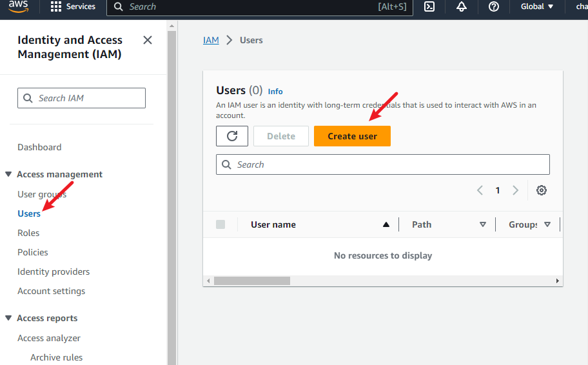The height and width of the screenshot is (365, 588).
Task: Click the Users breadcrumb text
Action: pyautogui.click(x=251, y=40)
